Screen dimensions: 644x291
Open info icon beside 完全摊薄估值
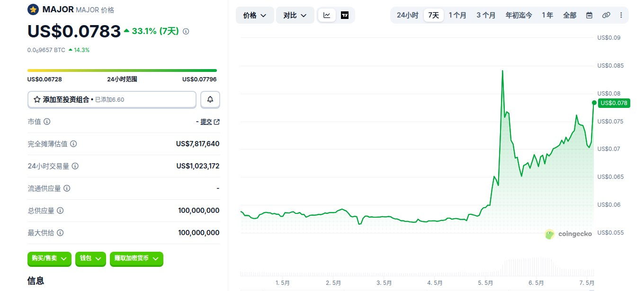coord(73,144)
